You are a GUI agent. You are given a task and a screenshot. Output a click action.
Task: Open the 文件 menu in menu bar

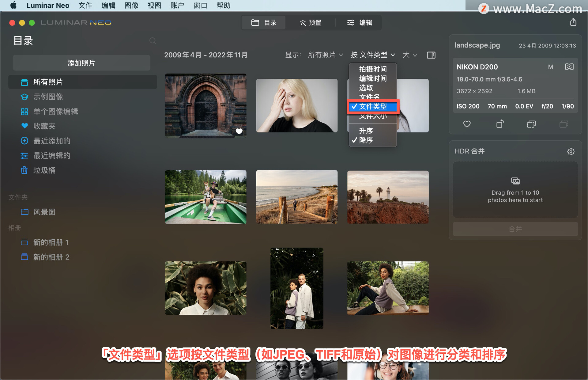[x=85, y=6]
